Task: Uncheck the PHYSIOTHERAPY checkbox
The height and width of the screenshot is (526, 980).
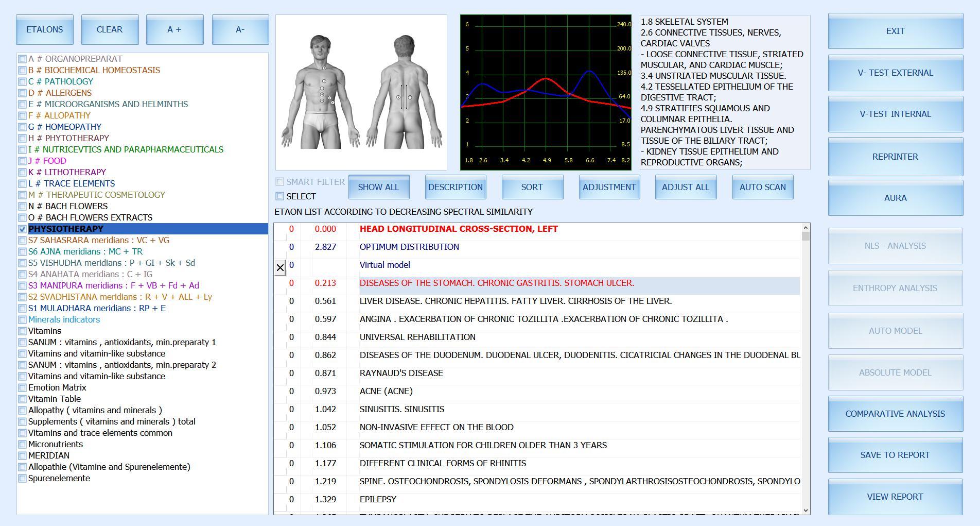Action: click(x=22, y=229)
